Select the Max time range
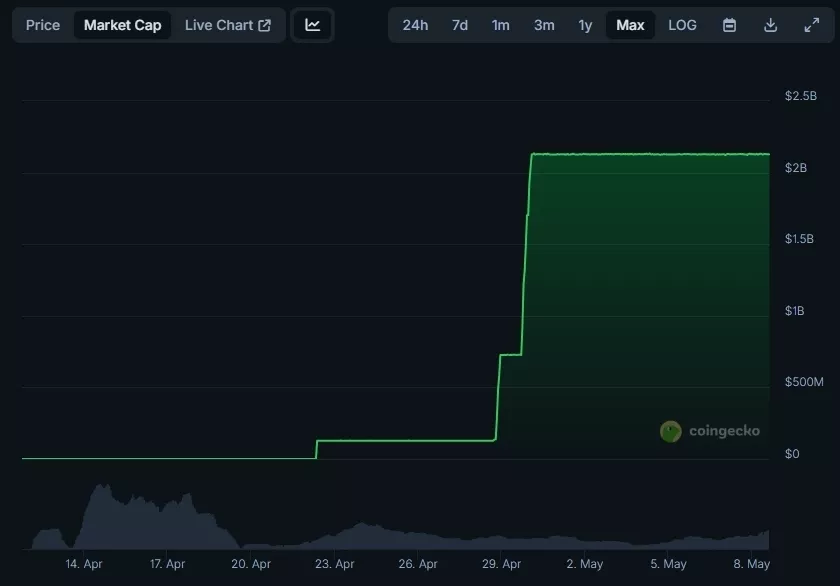This screenshot has height=586, width=840. (630, 25)
